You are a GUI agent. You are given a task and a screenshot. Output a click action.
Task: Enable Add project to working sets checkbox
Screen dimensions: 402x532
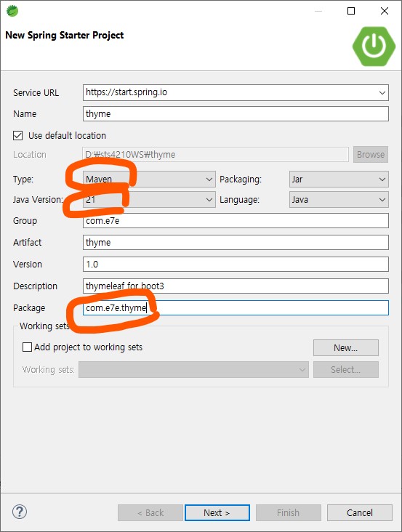[27, 347]
